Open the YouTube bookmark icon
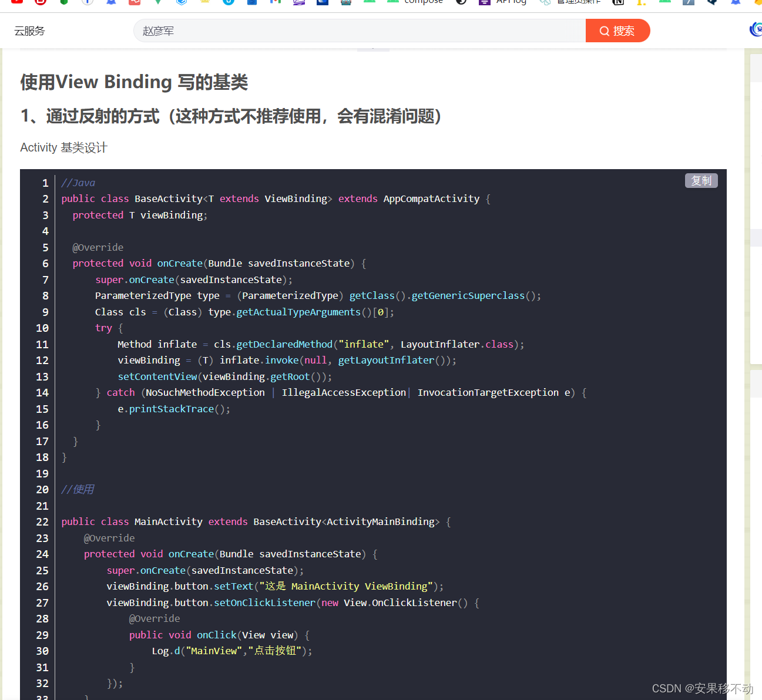The image size is (762, 700). click(17, 2)
